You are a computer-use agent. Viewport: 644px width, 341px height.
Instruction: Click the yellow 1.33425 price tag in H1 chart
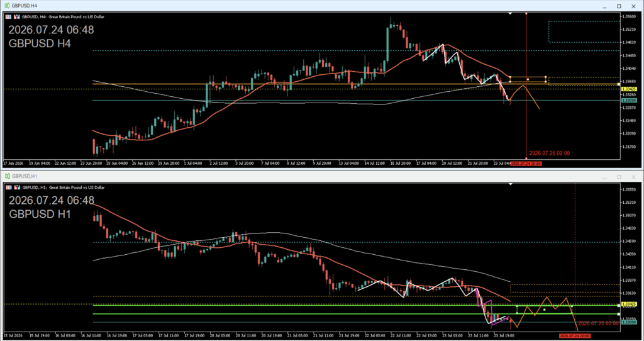(x=629, y=305)
